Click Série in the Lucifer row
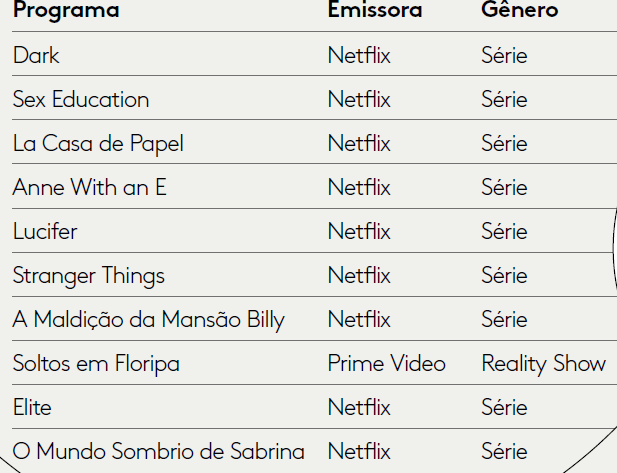 [504, 231]
